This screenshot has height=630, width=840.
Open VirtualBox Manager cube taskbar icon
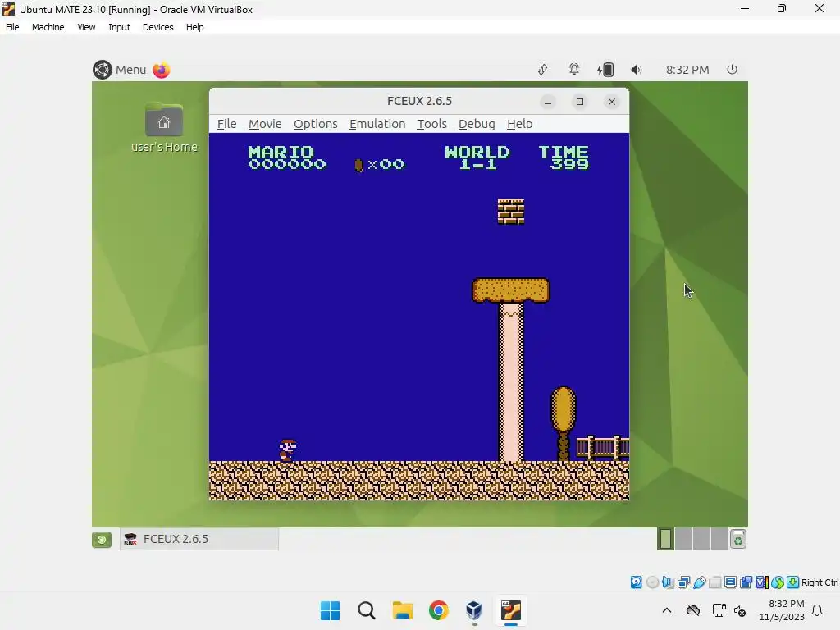474,610
